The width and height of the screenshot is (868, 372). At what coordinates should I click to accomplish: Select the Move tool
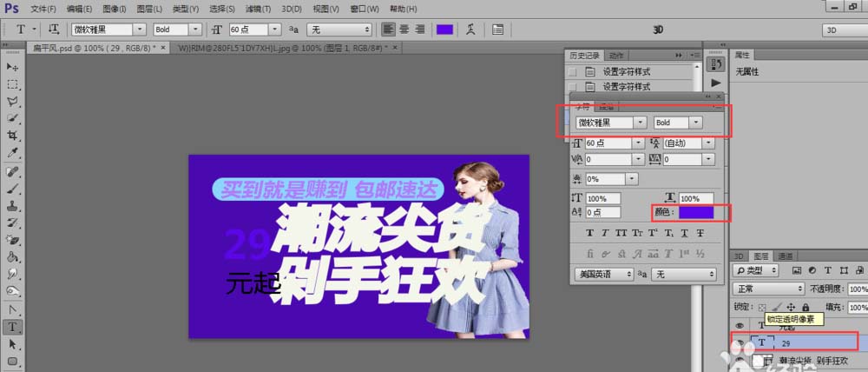point(13,67)
